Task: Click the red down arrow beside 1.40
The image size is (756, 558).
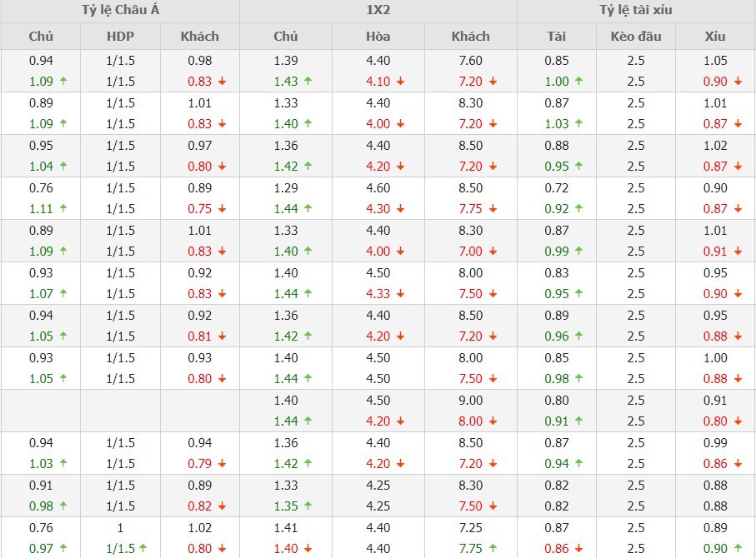Action: pyautogui.click(x=308, y=549)
